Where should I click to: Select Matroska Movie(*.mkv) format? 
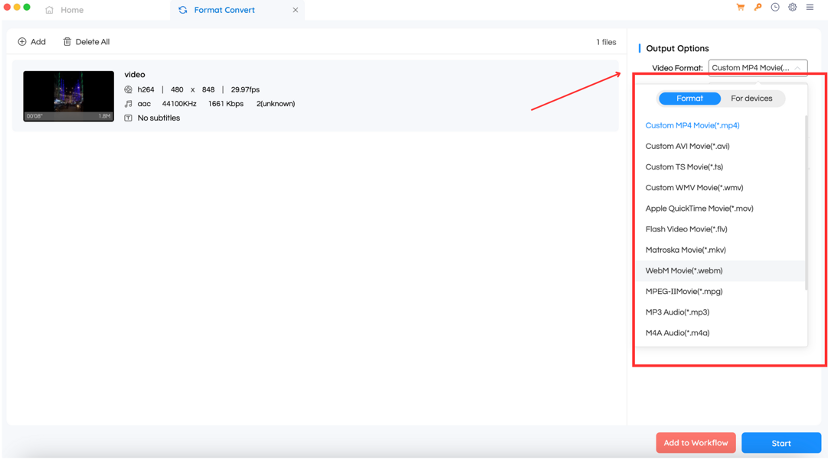[x=684, y=250]
